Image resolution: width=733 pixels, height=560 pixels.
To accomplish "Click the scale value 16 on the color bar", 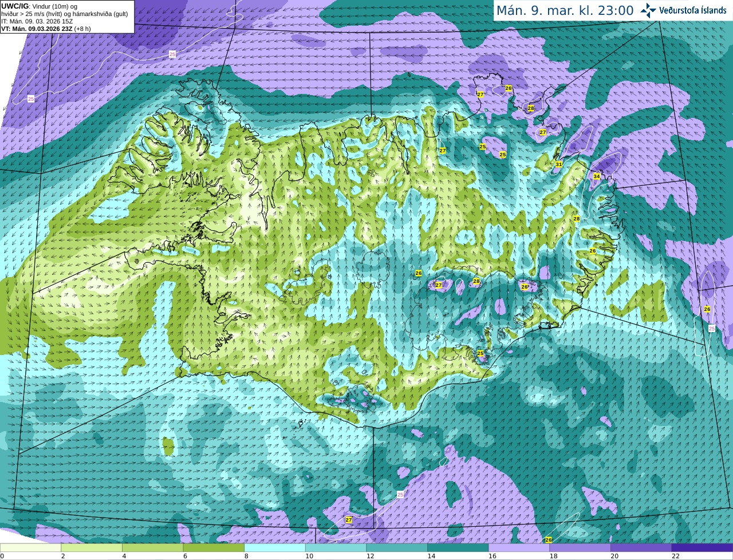I will (492, 555).
